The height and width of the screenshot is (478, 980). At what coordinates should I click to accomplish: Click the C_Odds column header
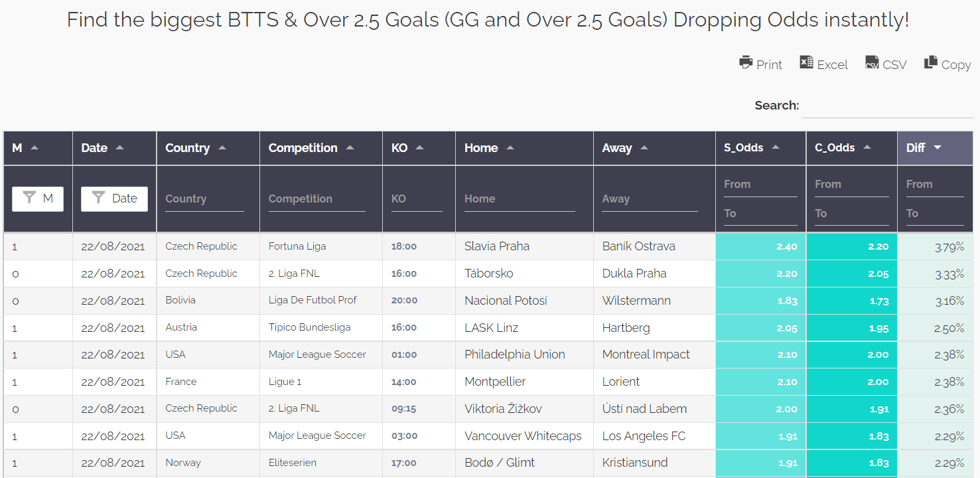852,148
